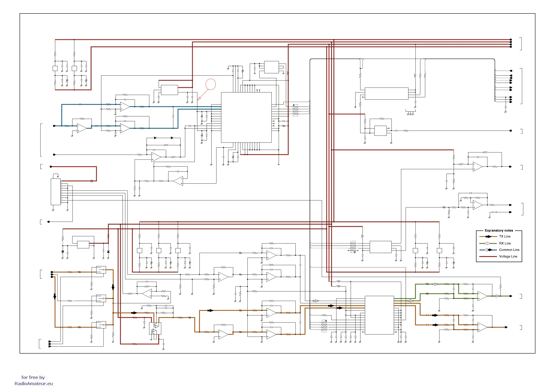Click the red Voltage Line sample in legend
555x392 pixels.
pyautogui.click(x=488, y=256)
